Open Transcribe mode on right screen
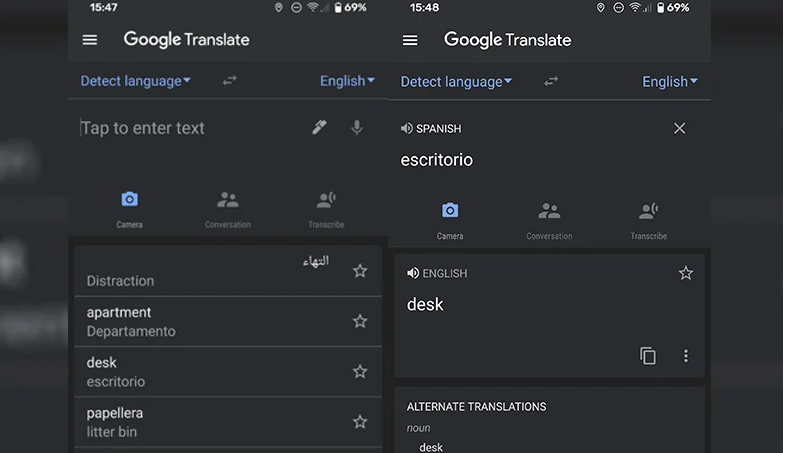Viewport: 787px width, 453px height. [648, 219]
